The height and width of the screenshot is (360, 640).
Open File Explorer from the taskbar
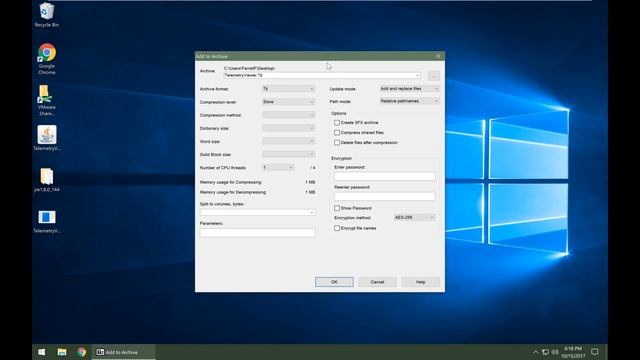62,352
